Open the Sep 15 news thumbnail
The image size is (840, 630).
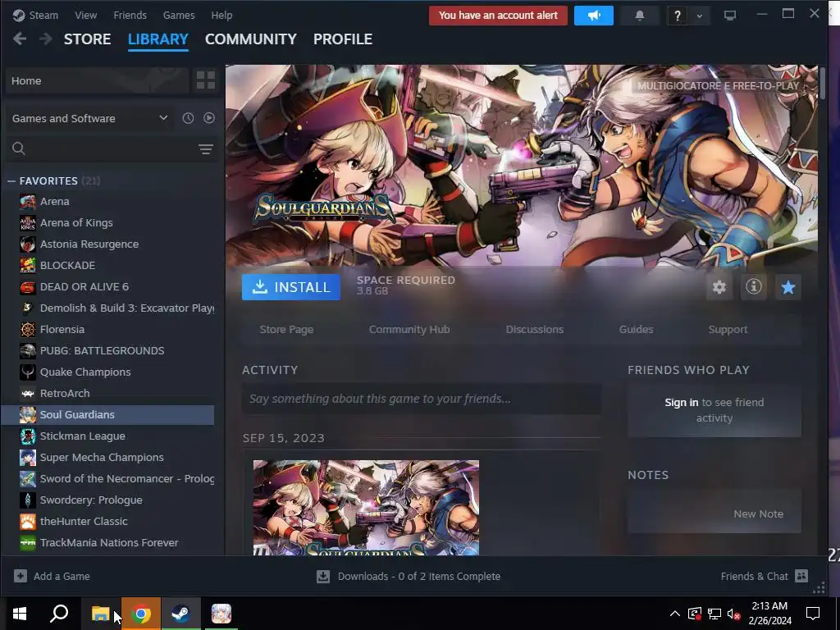coord(366,507)
